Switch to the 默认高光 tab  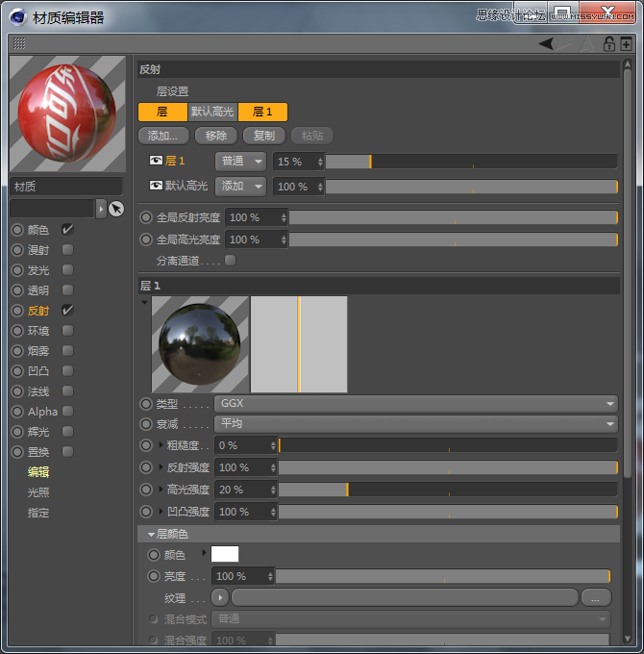211,113
